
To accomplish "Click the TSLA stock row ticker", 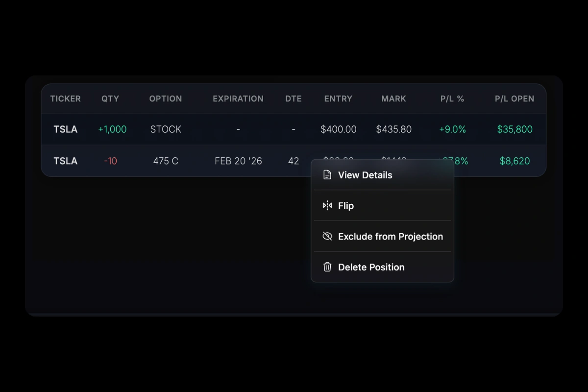I will (65, 129).
